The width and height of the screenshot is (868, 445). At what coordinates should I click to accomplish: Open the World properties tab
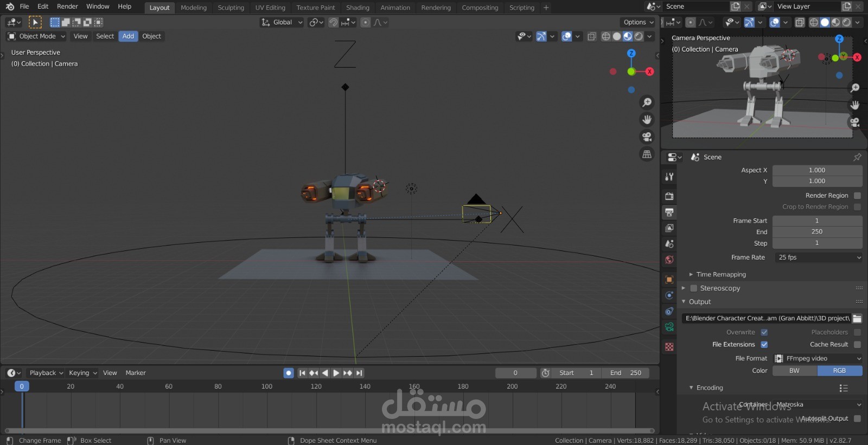tap(669, 260)
